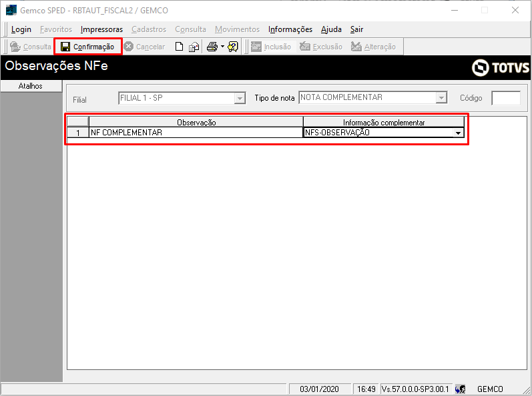
Task: Click the help question mark icon
Action: click(233, 47)
